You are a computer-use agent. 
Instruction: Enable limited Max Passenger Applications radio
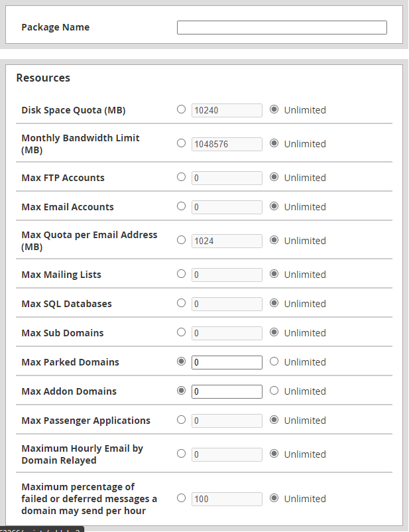181,420
